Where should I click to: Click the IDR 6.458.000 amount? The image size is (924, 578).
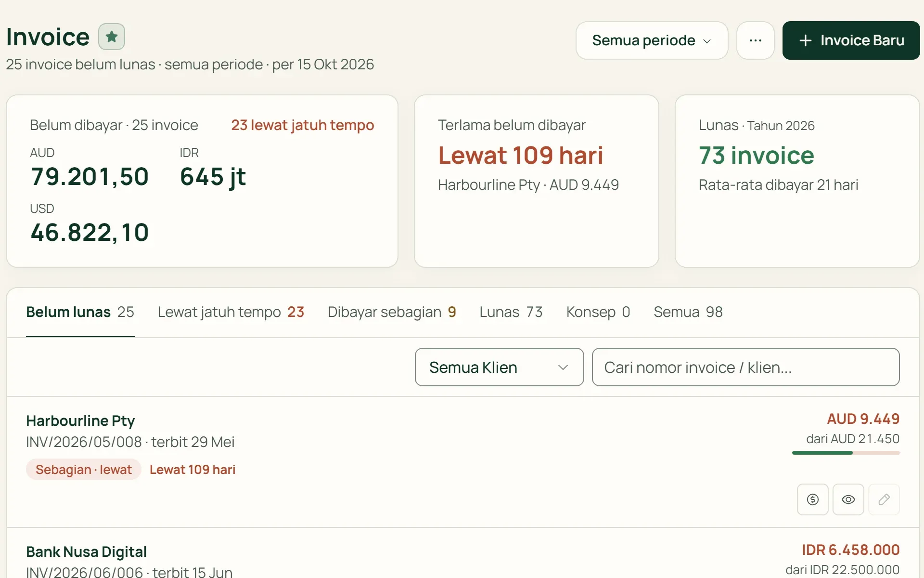pos(851,550)
